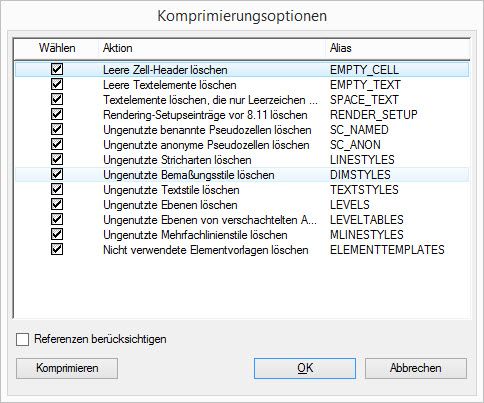Uncheck Rendering-Setupseinträge vor 8.11 löschen
484x403 pixels.
pyautogui.click(x=57, y=114)
